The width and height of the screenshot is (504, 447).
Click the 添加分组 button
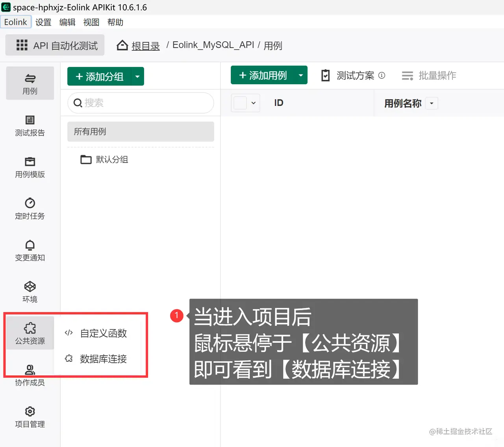[99, 76]
